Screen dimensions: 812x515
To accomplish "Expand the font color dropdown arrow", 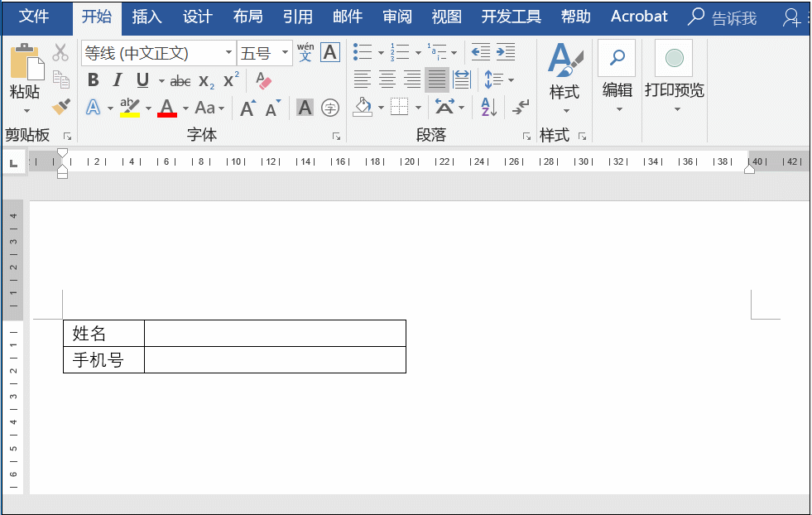I will point(185,108).
